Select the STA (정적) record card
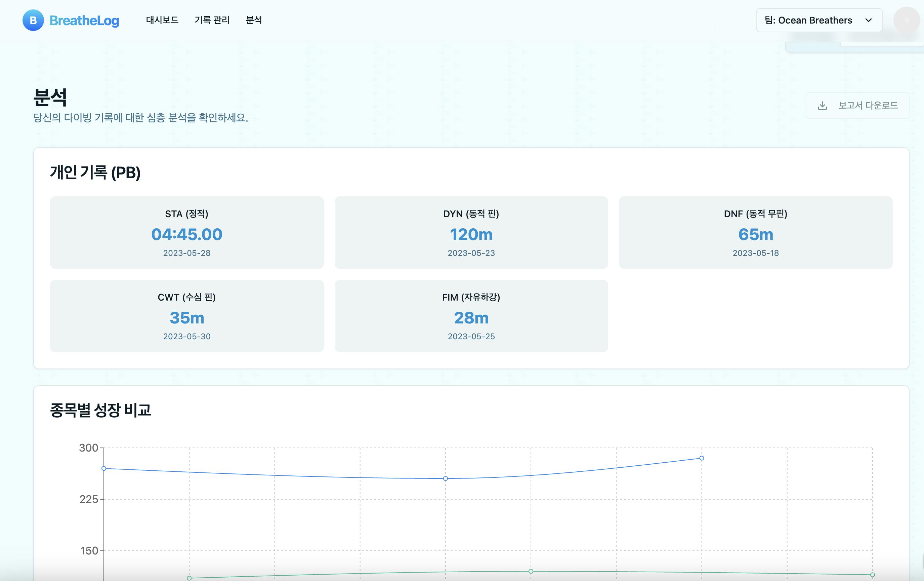Image resolution: width=924 pixels, height=581 pixels. [187, 233]
